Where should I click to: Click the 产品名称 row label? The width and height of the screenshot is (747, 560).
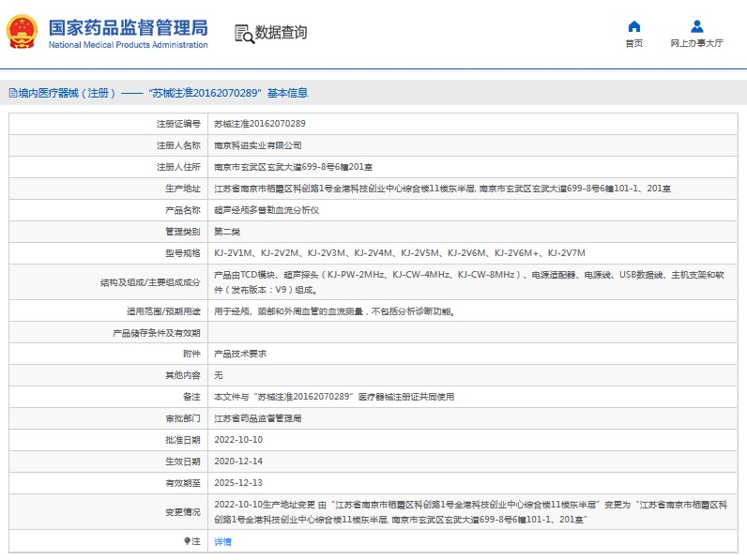[183, 210]
